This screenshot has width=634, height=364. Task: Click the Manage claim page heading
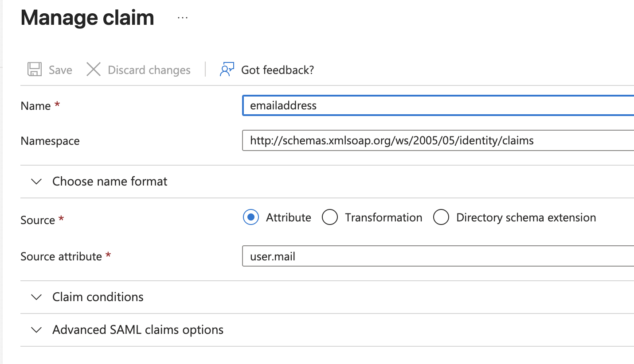[x=87, y=18]
